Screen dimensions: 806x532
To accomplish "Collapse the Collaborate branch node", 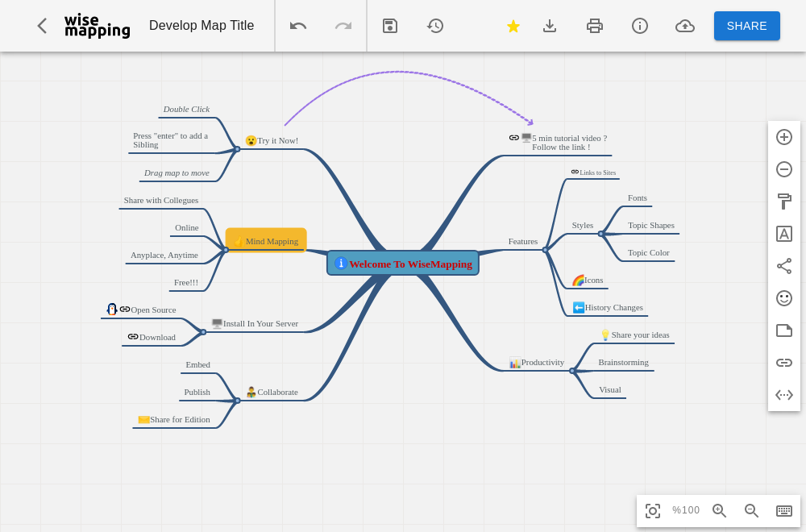I will 238,401.
